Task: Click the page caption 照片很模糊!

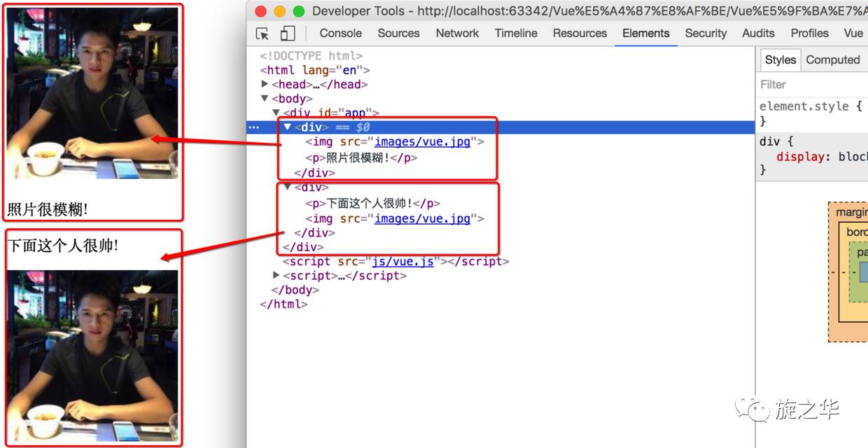Action: (48, 209)
